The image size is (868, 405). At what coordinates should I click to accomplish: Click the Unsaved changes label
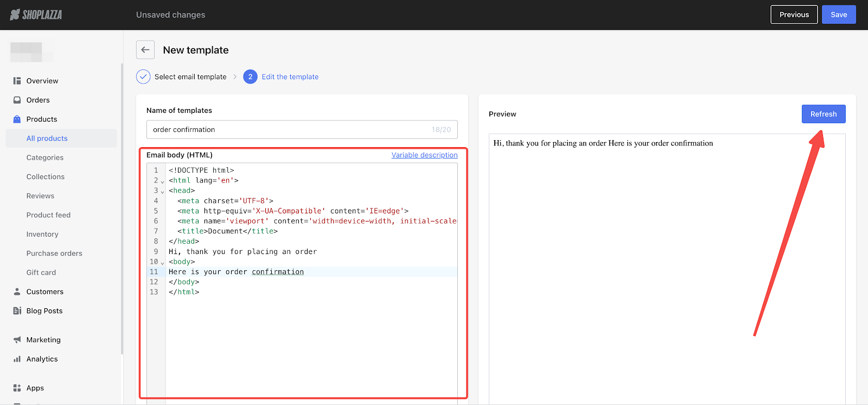coord(170,15)
